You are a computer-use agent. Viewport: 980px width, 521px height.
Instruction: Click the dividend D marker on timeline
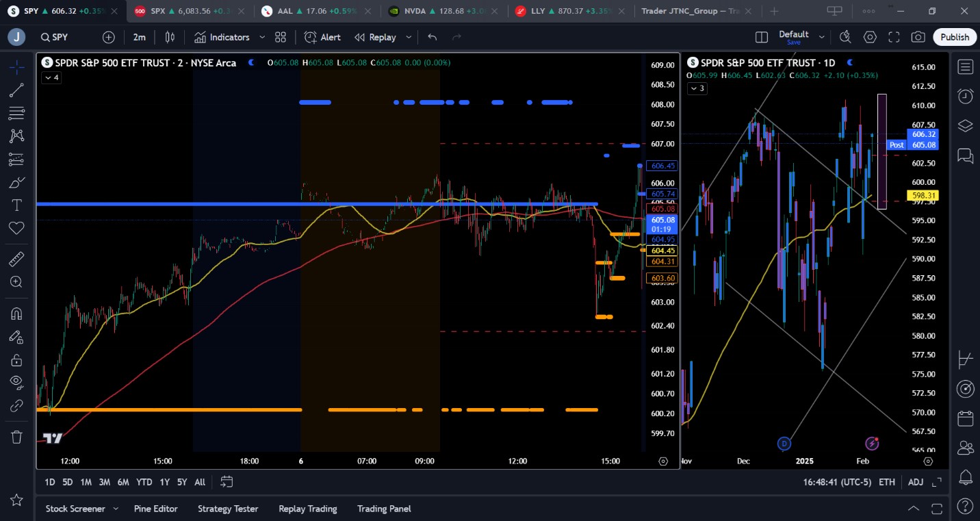click(x=784, y=444)
